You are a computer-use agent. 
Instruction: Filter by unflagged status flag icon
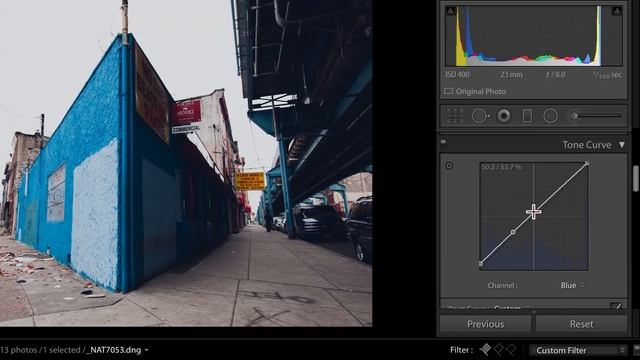pyautogui.click(x=498, y=349)
